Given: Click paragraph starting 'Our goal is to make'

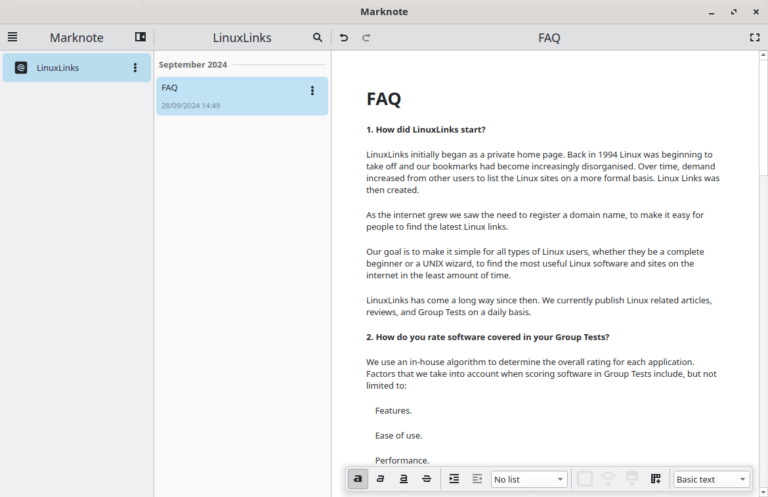Looking at the screenshot, I should pos(535,263).
